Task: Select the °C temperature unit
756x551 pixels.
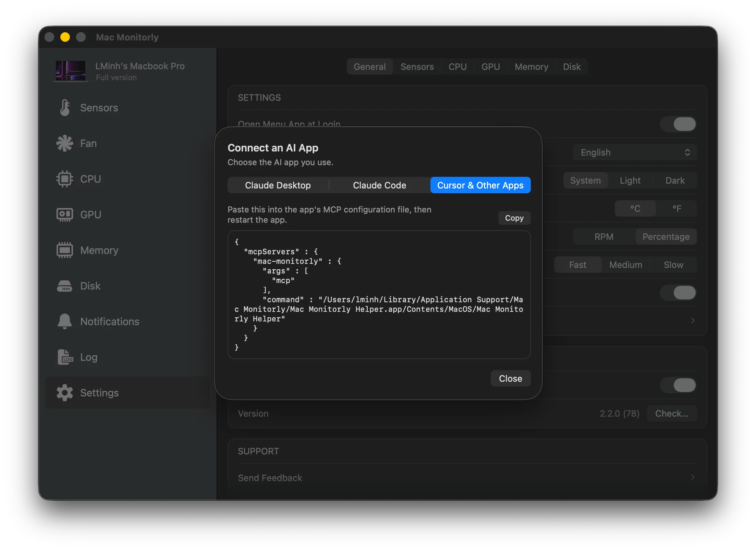Action: pos(635,208)
